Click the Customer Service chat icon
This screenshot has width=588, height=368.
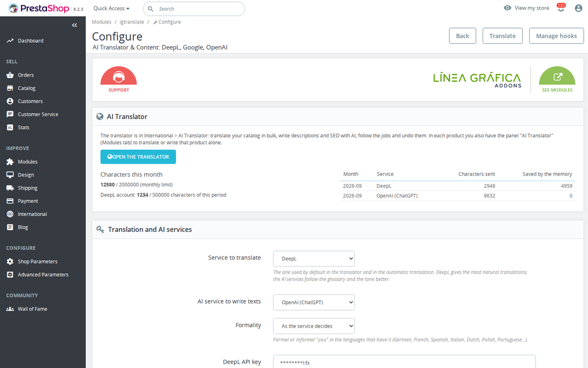(x=10, y=114)
